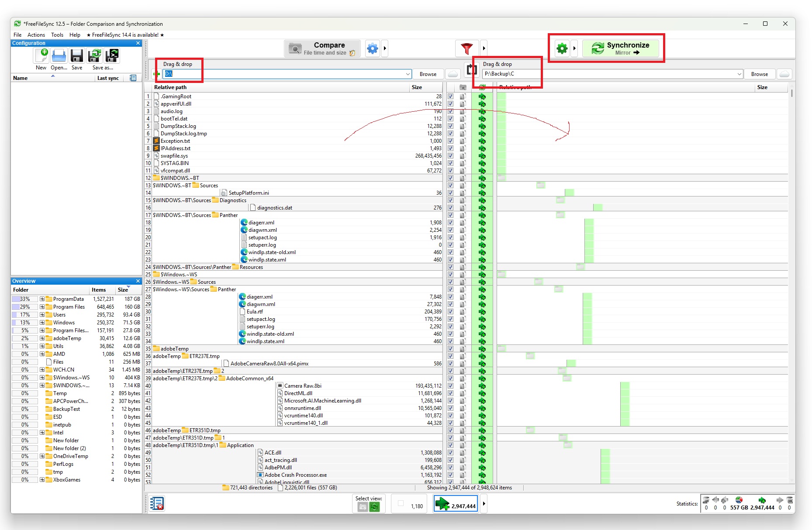Click the Save as configuration icon
Image resolution: width=812 pixels, height=530 pixels.
[x=95, y=56]
